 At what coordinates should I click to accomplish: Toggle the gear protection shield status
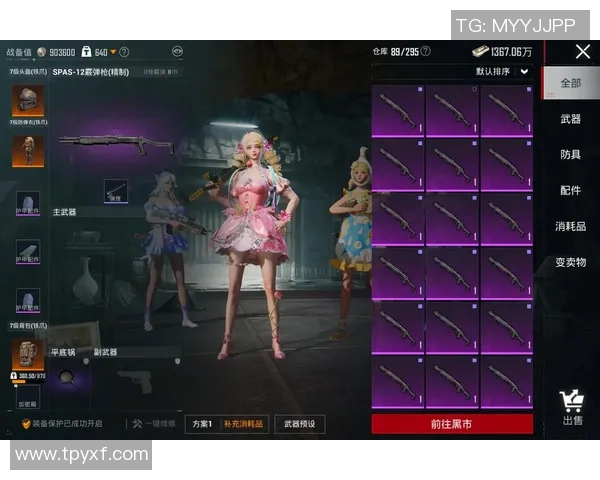click(27, 424)
